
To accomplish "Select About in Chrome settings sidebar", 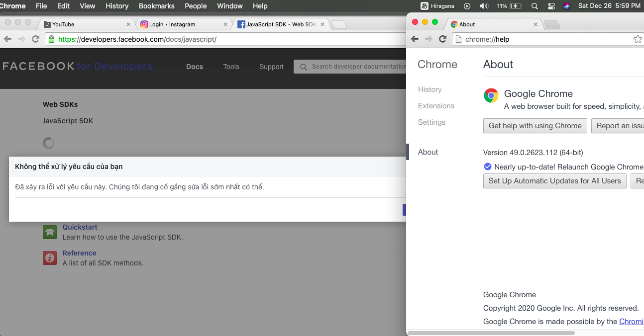I will pyautogui.click(x=428, y=152).
